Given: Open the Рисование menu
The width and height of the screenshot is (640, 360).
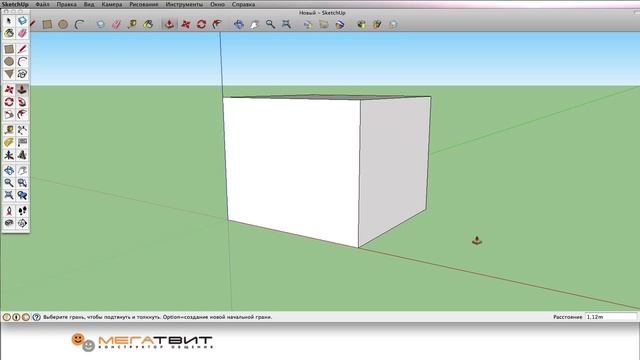Looking at the screenshot, I should (144, 4).
